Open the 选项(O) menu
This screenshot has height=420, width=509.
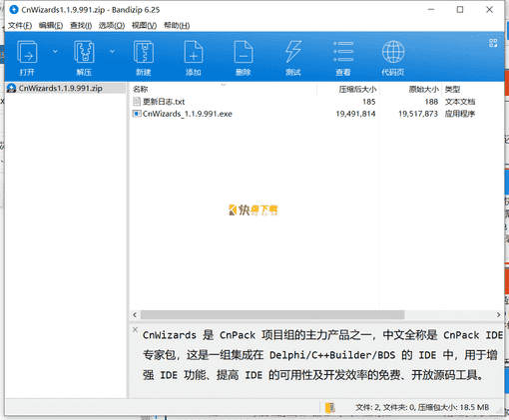(112, 26)
